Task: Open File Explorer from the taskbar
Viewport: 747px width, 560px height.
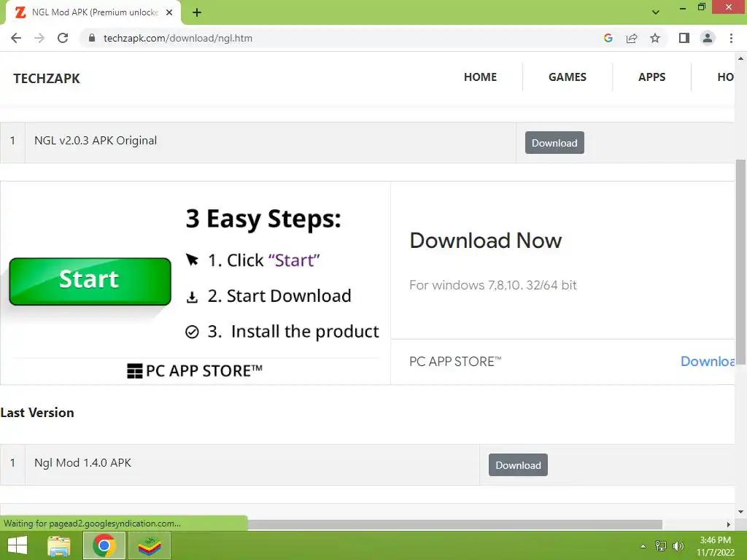Action: tap(59, 545)
